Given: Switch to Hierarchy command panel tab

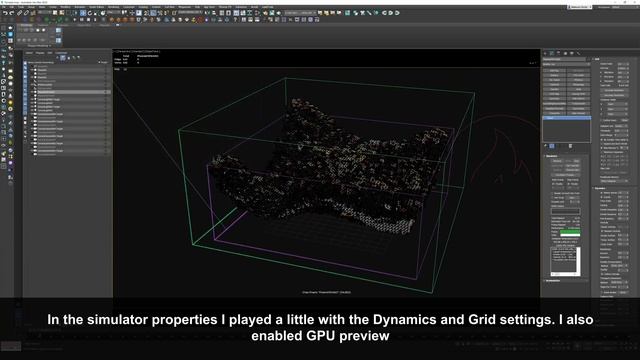Looking at the screenshot, I should (559, 53).
